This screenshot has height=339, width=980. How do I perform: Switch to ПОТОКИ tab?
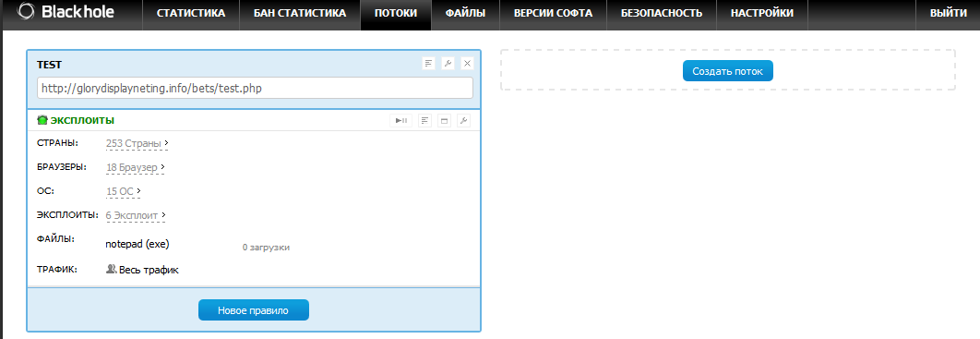pyautogui.click(x=396, y=13)
